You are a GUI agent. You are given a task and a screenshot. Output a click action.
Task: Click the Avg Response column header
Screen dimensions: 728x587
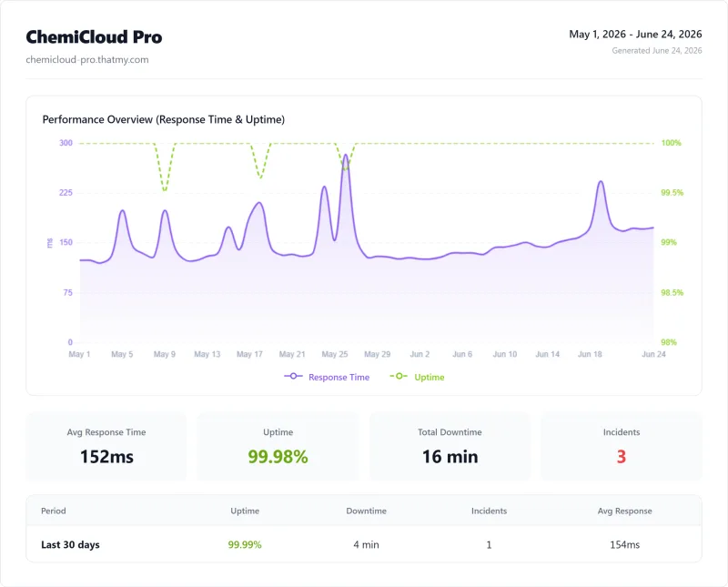click(x=624, y=511)
